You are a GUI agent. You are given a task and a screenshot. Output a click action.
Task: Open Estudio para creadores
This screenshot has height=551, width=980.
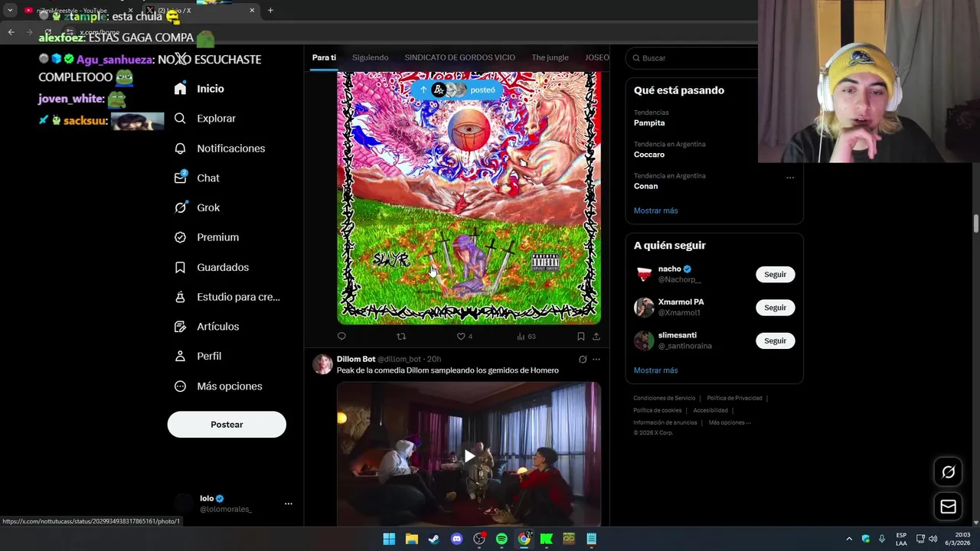point(227,297)
